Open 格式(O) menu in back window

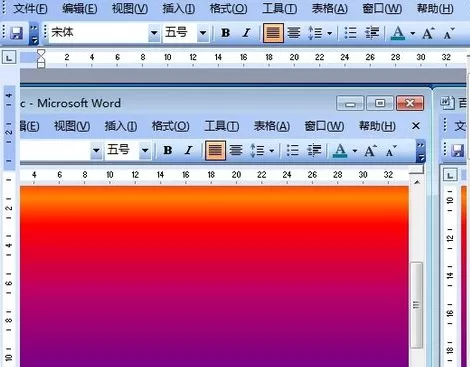pos(228,8)
